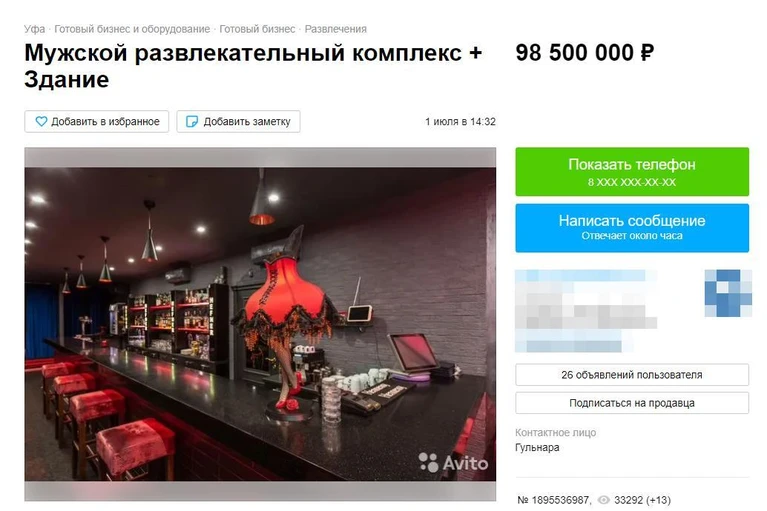The height and width of the screenshot is (511, 767).
Task: Go to Готовый бизнес breadcrumb category
Action: (x=257, y=29)
